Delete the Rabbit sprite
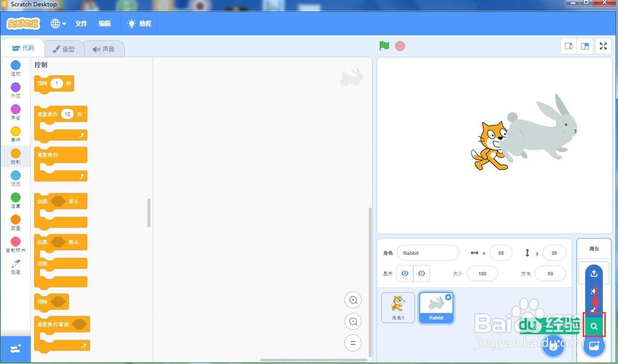The image size is (618, 364). [x=448, y=297]
